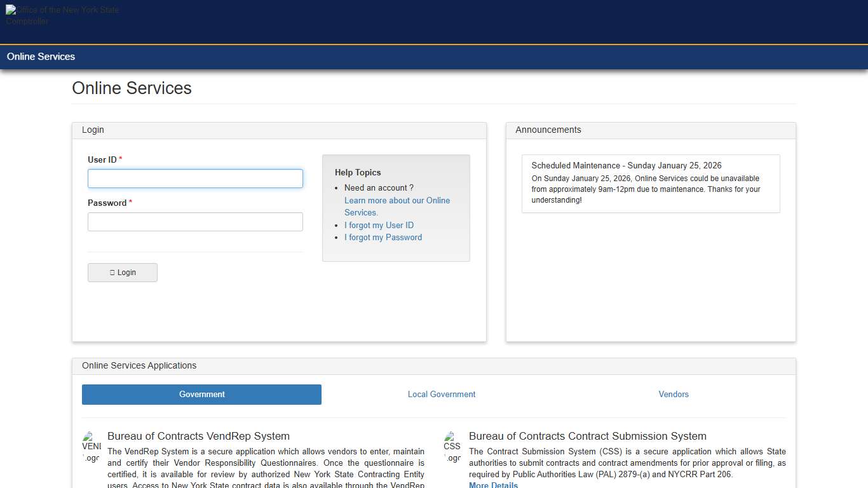868x488 pixels.
Task: Click the Bureau of Contracts VendRep System heading
Action: pos(198,436)
